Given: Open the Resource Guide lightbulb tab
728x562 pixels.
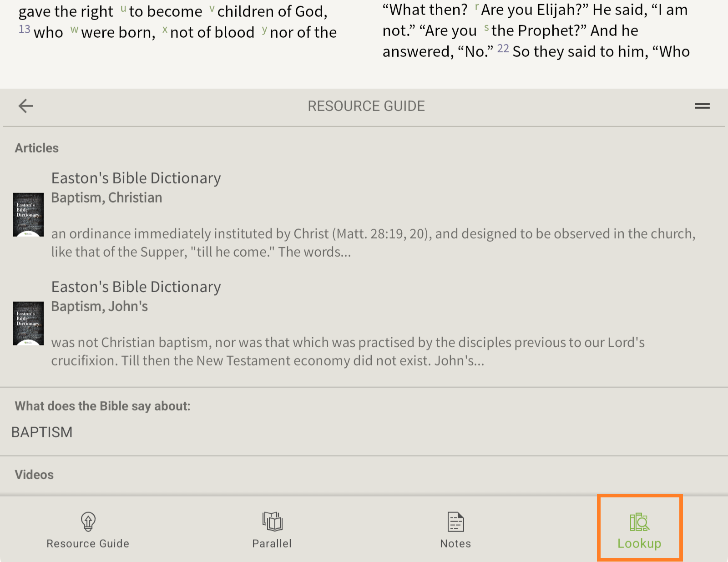Looking at the screenshot, I should tap(88, 529).
